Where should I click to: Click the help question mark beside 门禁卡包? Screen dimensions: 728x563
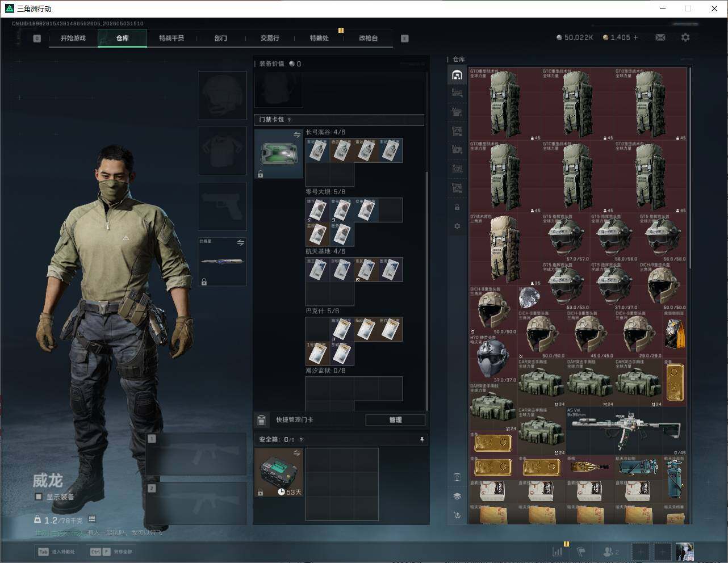(x=290, y=120)
